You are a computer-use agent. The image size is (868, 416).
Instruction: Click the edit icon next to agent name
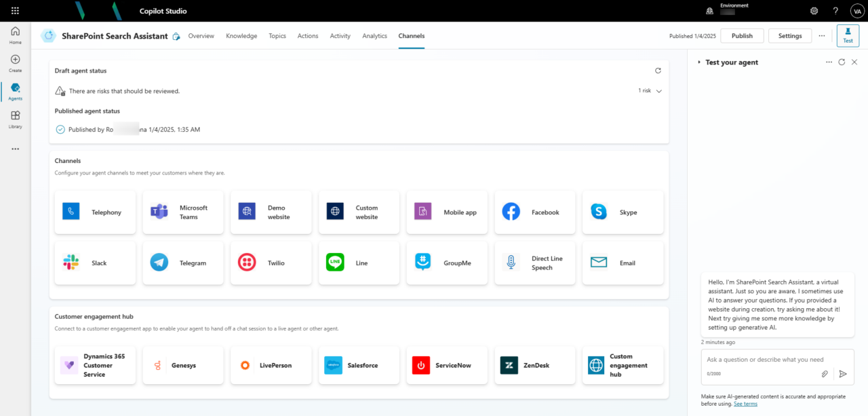pos(176,37)
